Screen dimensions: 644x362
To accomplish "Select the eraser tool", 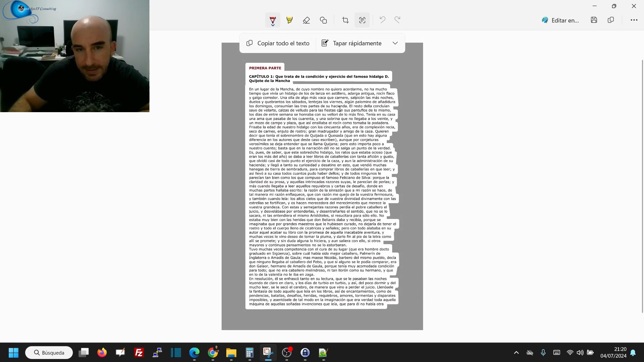I will [306, 20].
